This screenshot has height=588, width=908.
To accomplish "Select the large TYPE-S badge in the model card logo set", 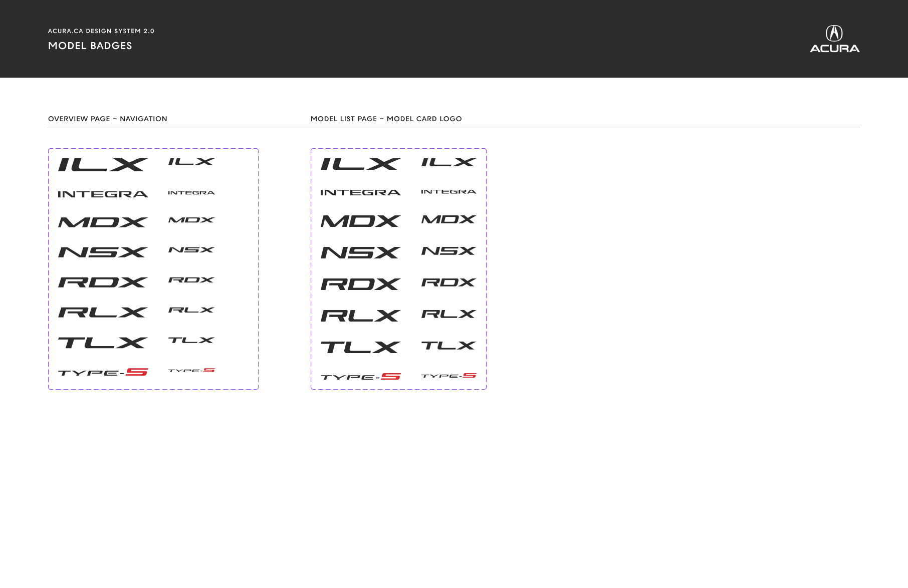I will coord(360,377).
